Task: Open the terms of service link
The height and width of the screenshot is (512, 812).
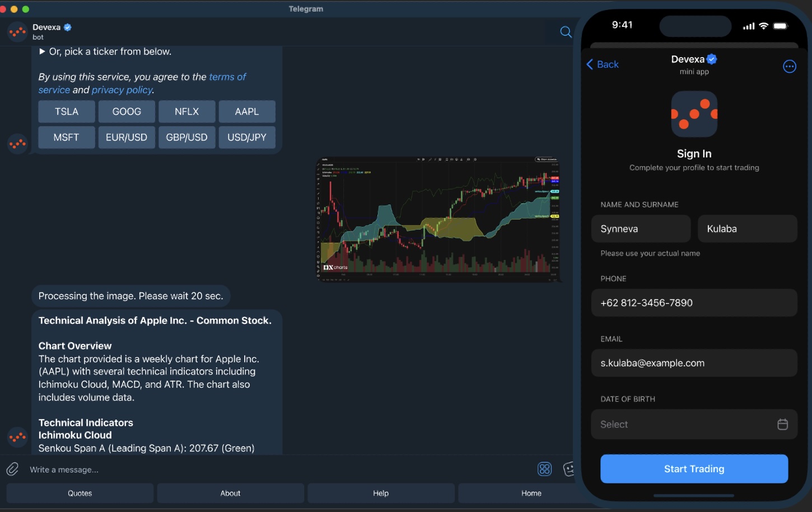Action: (x=227, y=76)
